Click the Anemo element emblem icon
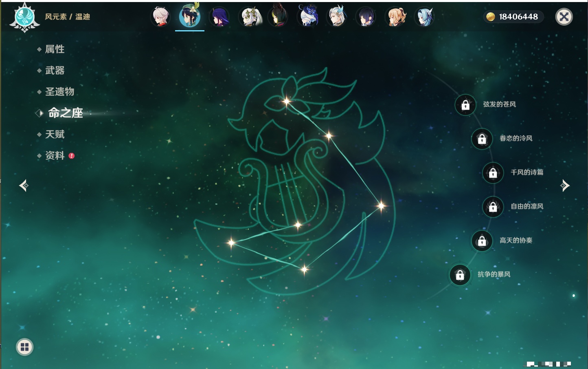 pos(24,17)
